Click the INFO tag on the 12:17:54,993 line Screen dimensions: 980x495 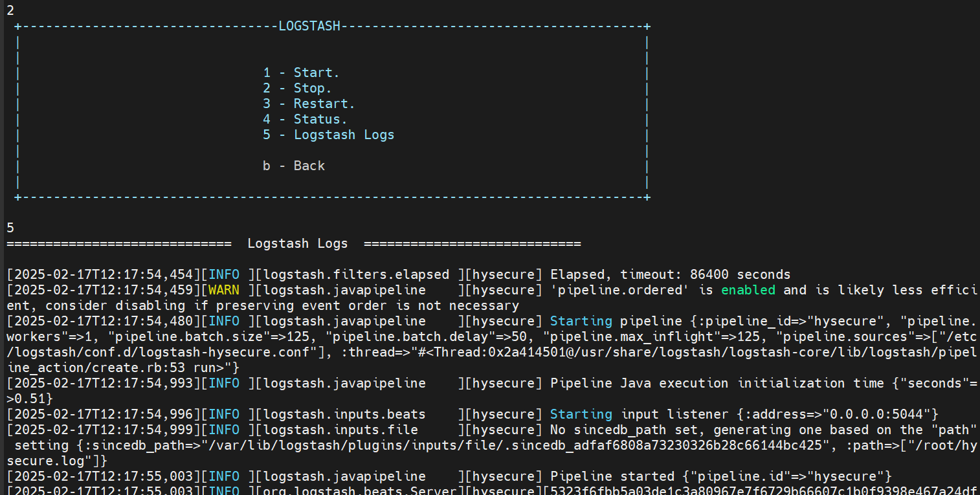223,383
